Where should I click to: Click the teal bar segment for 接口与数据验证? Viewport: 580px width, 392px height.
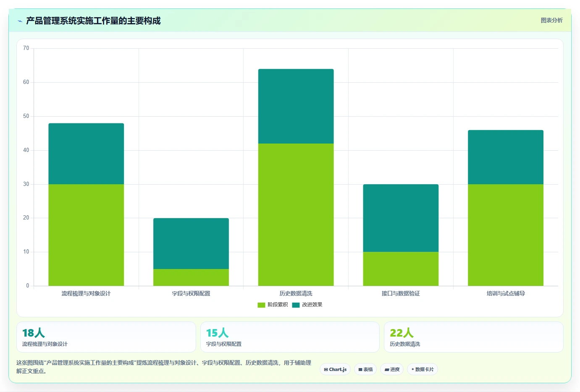click(401, 218)
